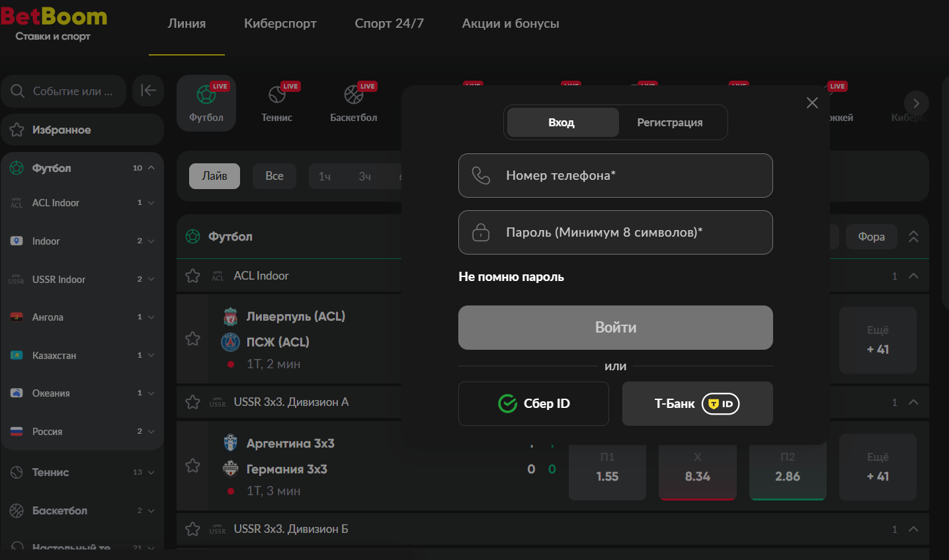Favorite Аргентина vs Германия match star
Viewport: 949px width, 560px height.
click(x=192, y=465)
